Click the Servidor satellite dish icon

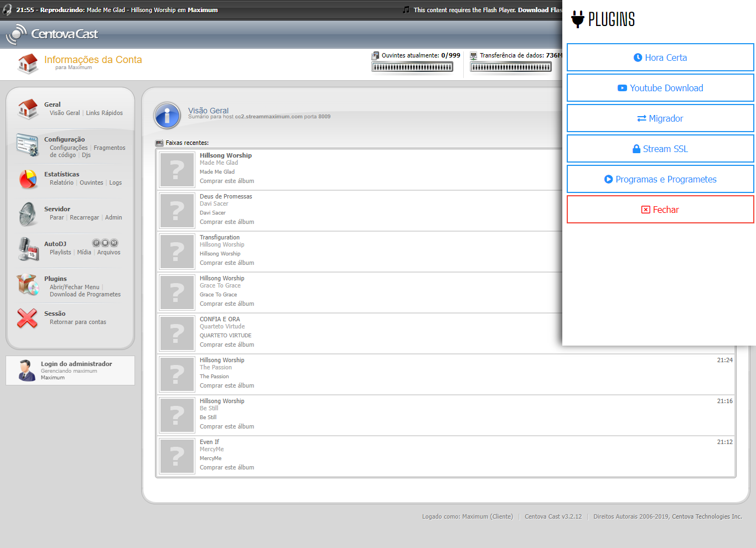[x=28, y=214]
